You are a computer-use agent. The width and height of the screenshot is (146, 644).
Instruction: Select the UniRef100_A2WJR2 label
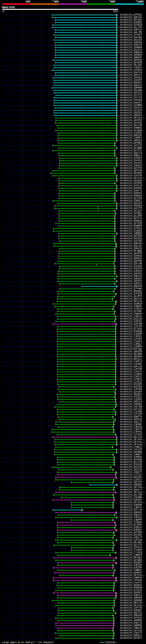(131, 42)
